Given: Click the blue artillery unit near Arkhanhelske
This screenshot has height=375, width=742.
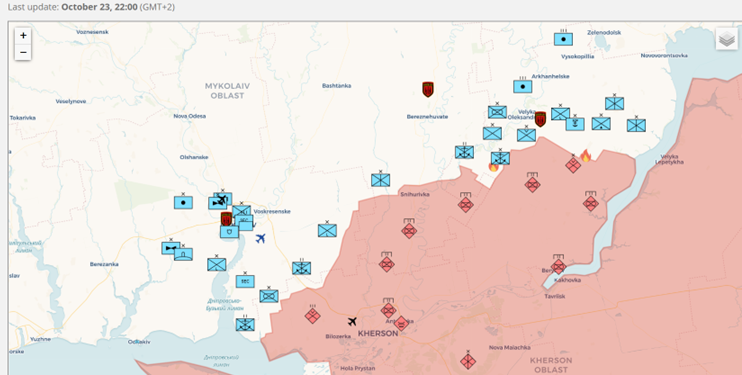Looking at the screenshot, I should (522, 86).
